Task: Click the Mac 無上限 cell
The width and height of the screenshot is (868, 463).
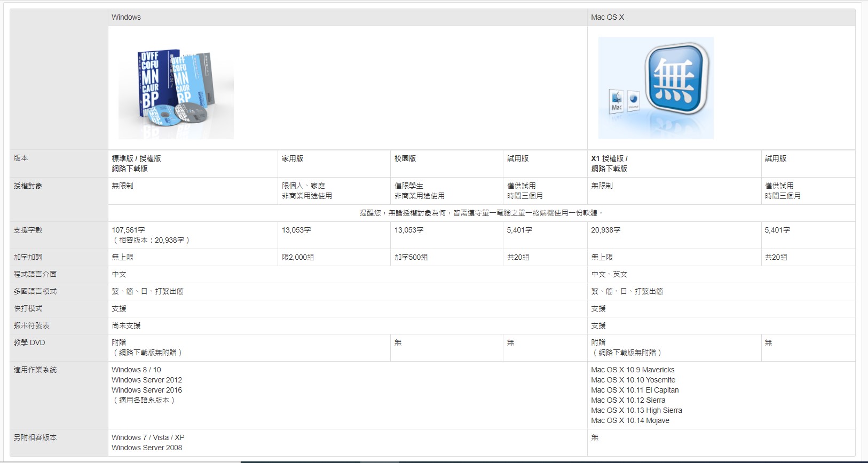Action: pyautogui.click(x=674, y=257)
